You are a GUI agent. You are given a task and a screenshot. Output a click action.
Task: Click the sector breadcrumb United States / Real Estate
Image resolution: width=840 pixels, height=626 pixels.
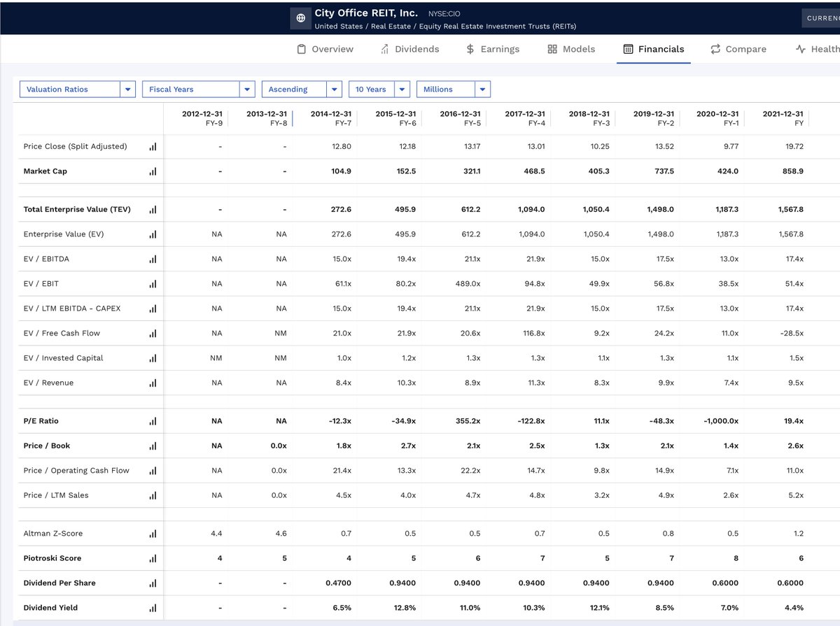[445, 27]
